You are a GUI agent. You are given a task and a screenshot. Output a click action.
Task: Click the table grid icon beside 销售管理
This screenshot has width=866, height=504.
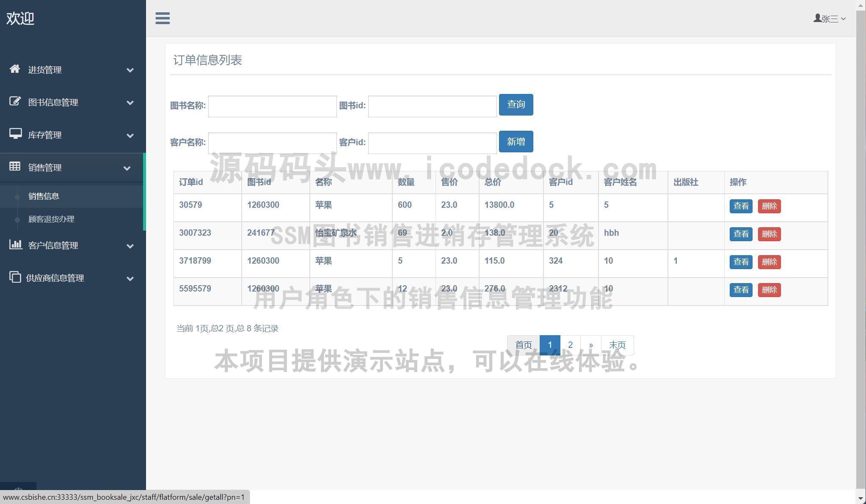point(15,167)
